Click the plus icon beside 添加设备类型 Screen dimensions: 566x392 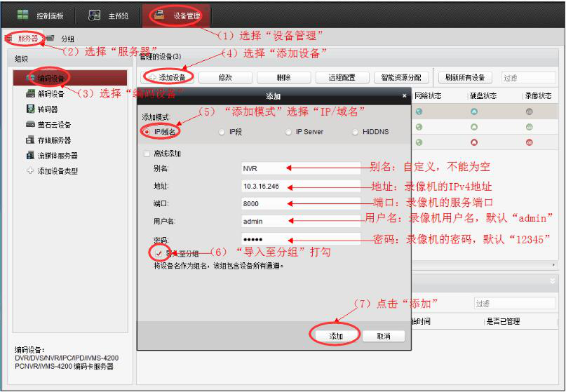pos(30,170)
